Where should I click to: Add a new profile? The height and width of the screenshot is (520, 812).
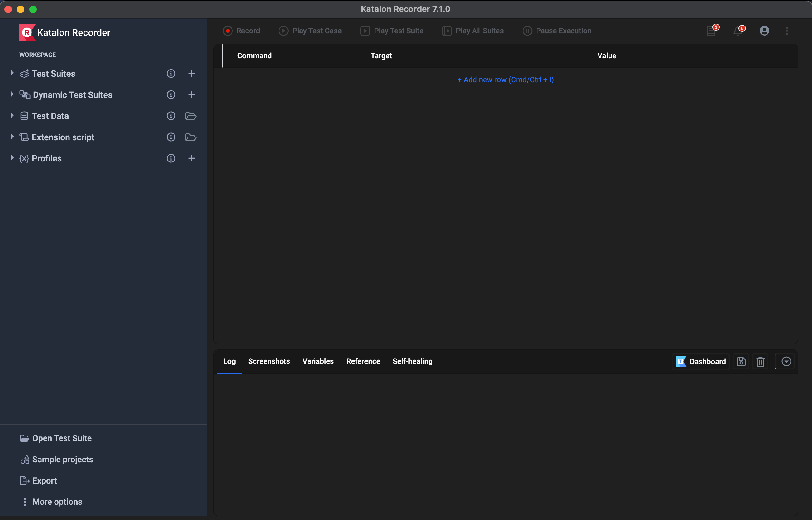191,158
